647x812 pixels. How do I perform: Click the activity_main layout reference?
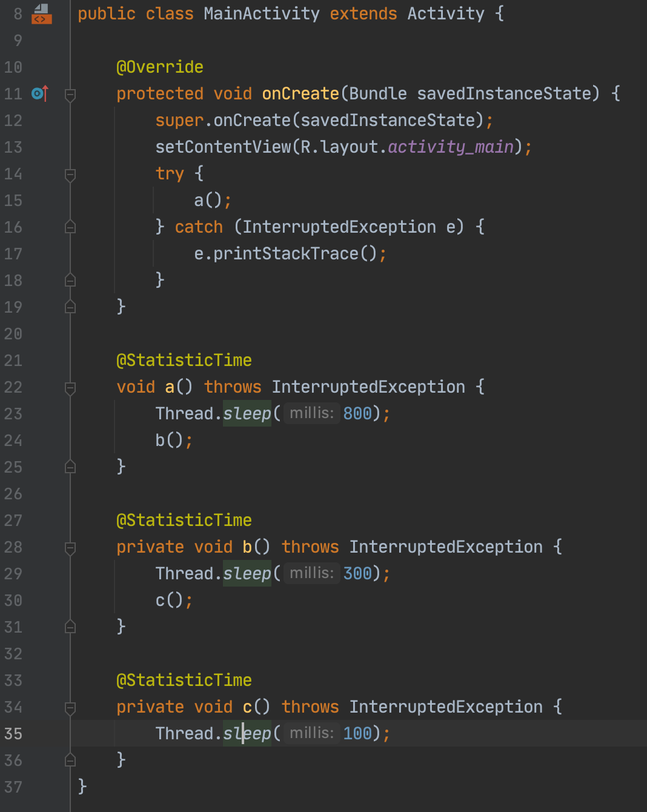451,147
